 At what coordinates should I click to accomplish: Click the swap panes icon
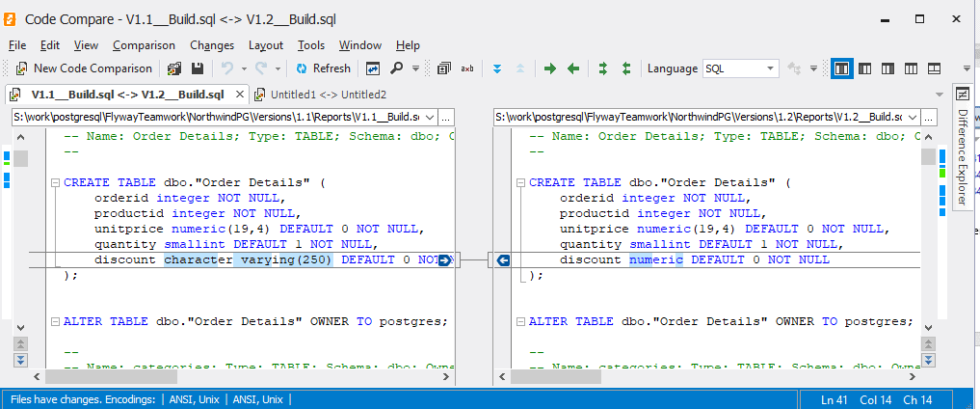pyautogui.click(x=373, y=68)
